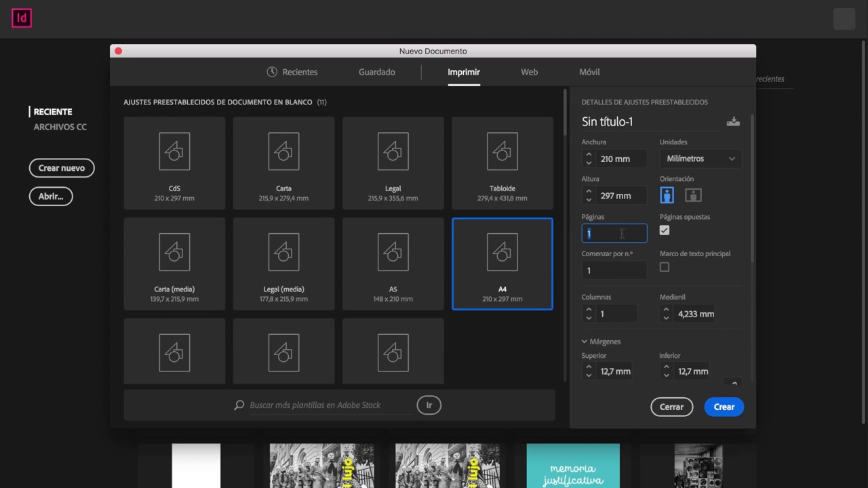This screenshot has width=868, height=488.
Task: Click Abrir... in the start screen
Action: pyautogui.click(x=51, y=197)
